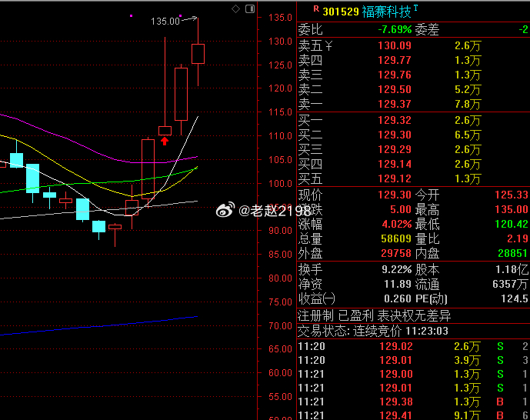Click 今开 value 125.33
Screen dimensions: 530x420
coord(512,195)
